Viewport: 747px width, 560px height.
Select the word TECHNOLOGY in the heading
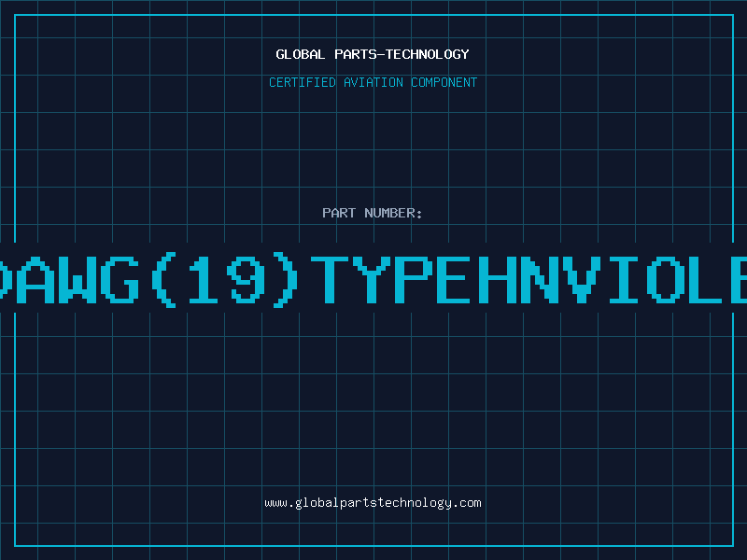428,54
